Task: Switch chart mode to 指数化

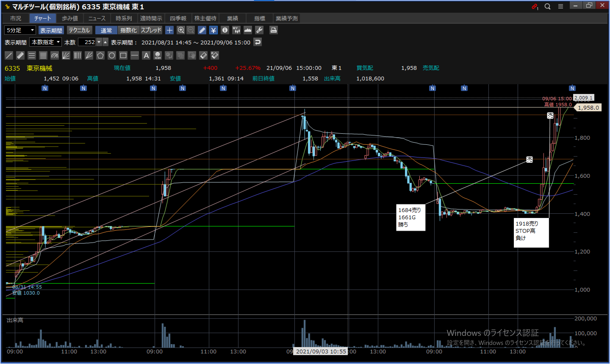Action: (128, 30)
